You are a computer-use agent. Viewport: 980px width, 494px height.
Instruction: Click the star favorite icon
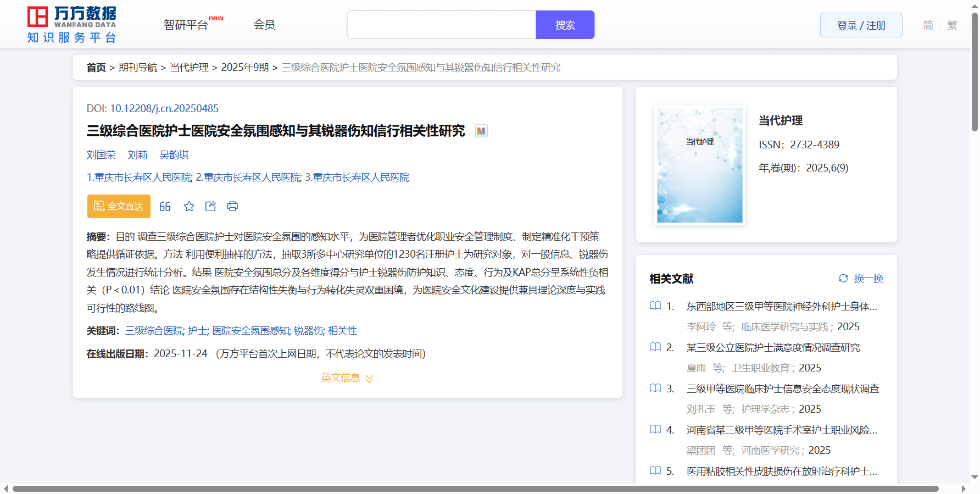(189, 207)
